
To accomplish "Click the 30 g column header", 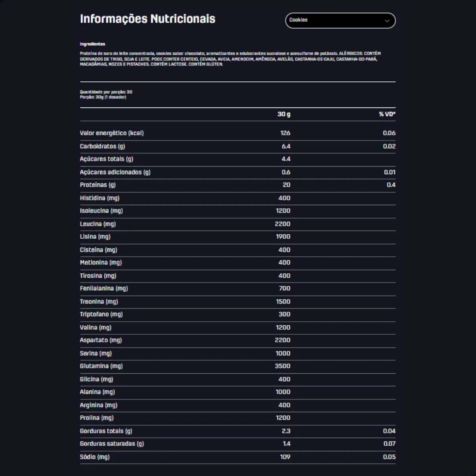I will tap(284, 114).
